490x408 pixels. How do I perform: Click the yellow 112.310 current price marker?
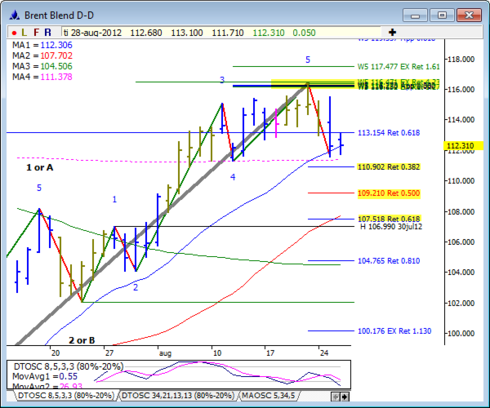point(463,146)
